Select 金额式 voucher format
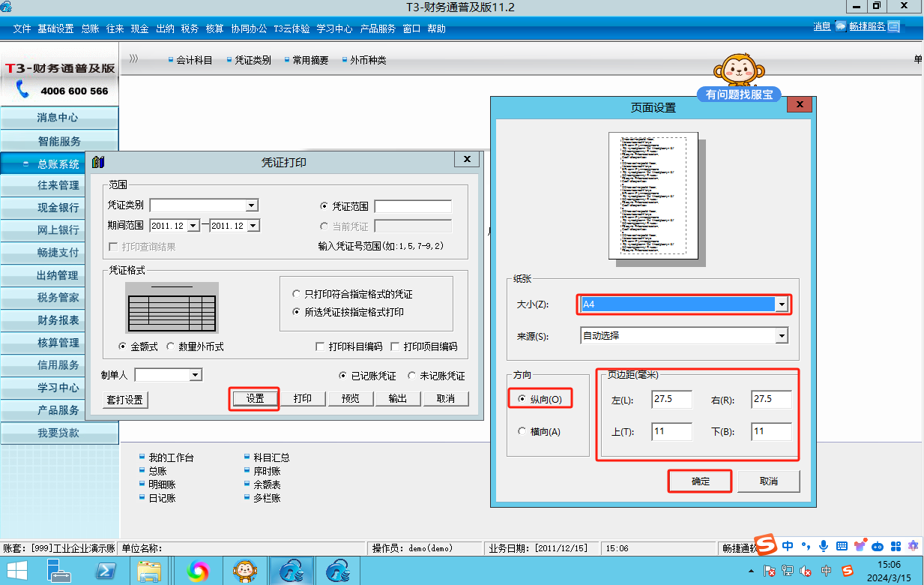This screenshot has width=924, height=585. coord(123,346)
